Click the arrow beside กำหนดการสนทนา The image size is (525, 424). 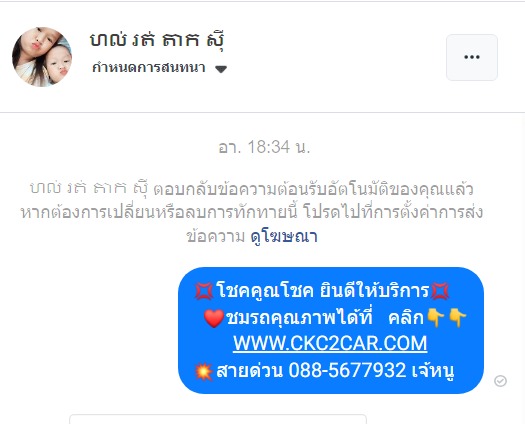coord(221,69)
